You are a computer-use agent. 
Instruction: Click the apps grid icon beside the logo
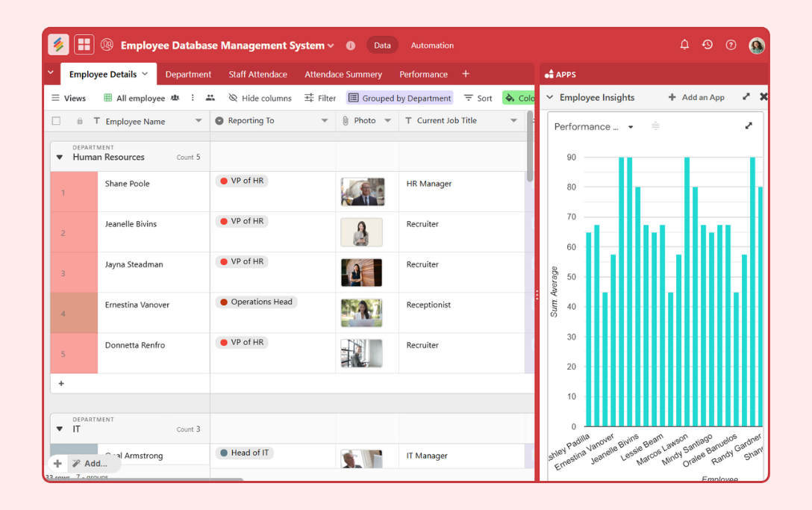tap(84, 44)
